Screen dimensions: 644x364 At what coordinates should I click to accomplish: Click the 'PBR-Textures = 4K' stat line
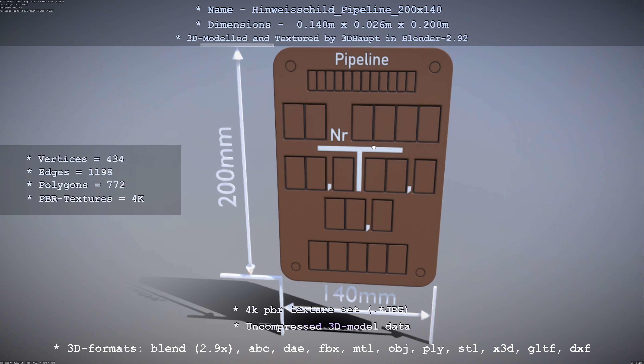[85, 199]
